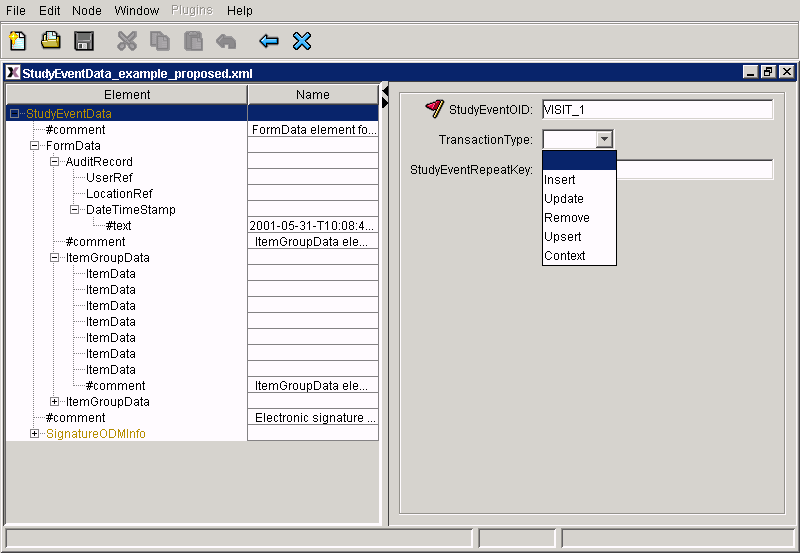Collapse the FormData tree node
800x553 pixels.
coord(35,146)
